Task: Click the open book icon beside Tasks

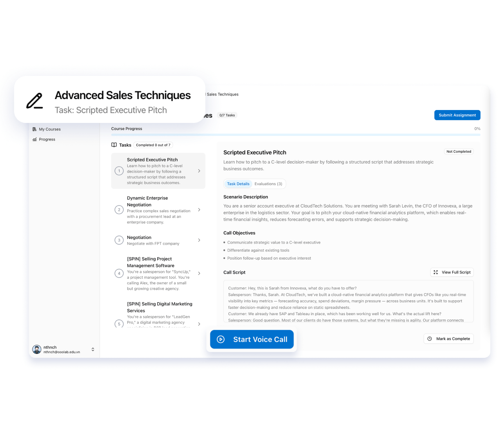Action: [114, 145]
